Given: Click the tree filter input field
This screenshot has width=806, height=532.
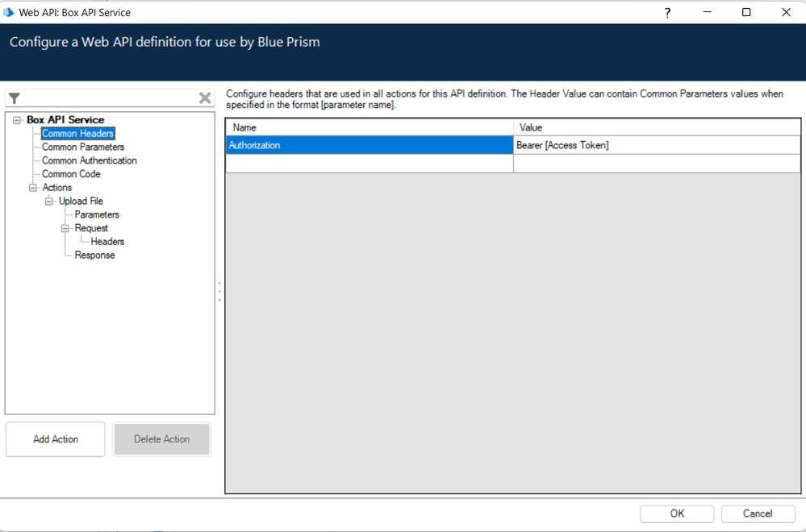Looking at the screenshot, I should click(x=109, y=98).
